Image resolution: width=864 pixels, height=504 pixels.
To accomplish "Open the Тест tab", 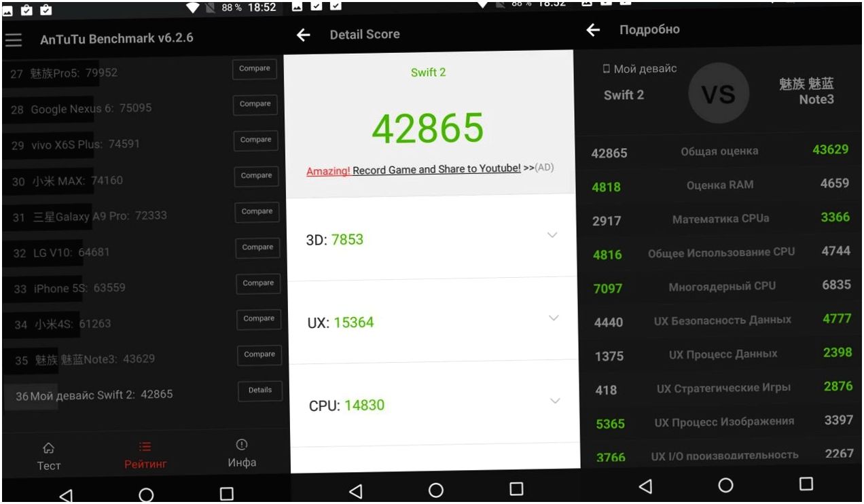I will point(48,456).
